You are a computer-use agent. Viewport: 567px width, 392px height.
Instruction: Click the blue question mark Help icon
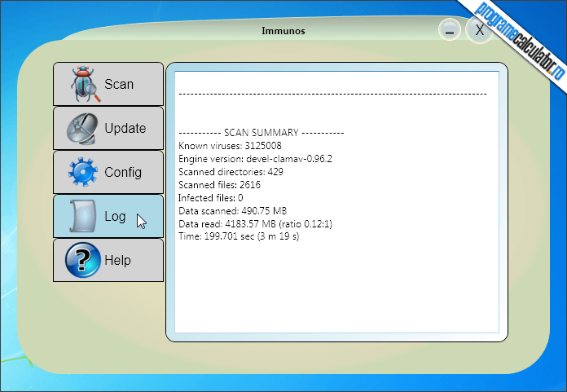83,260
